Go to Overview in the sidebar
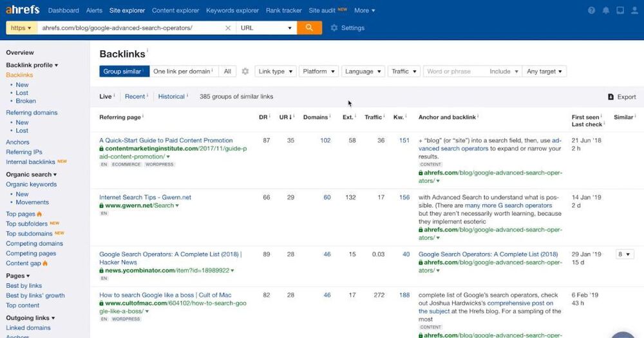 click(20, 53)
